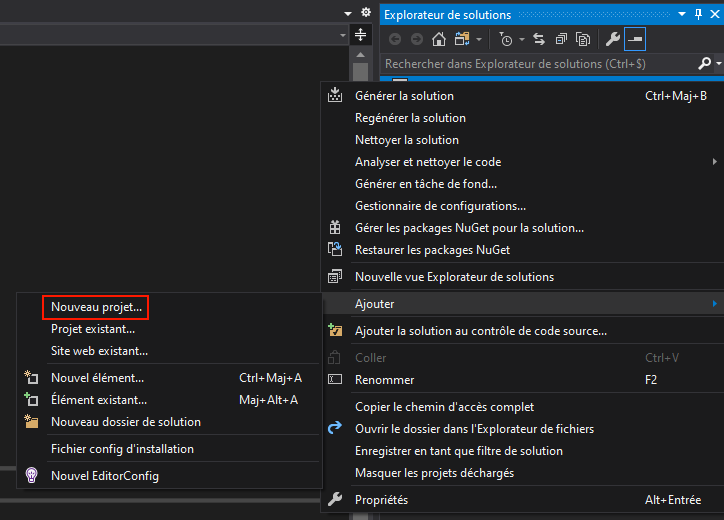Click the Home icon in Explorateur de solutions
Viewport: 724px width, 520px height.
pyautogui.click(x=438, y=39)
